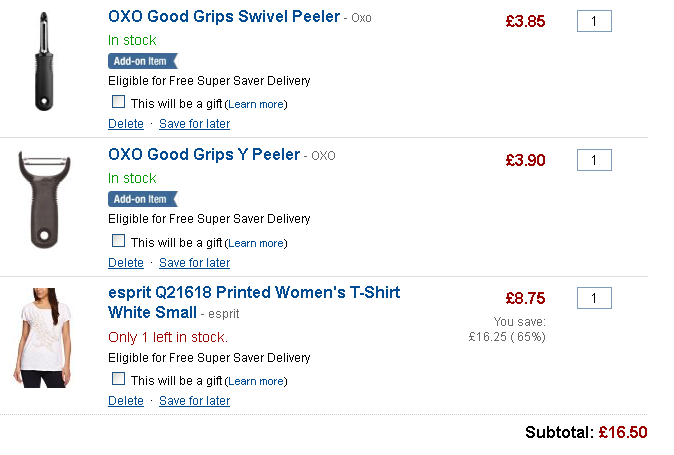
Task: Click the Swivel Peeler quantity field
Action: point(594,22)
